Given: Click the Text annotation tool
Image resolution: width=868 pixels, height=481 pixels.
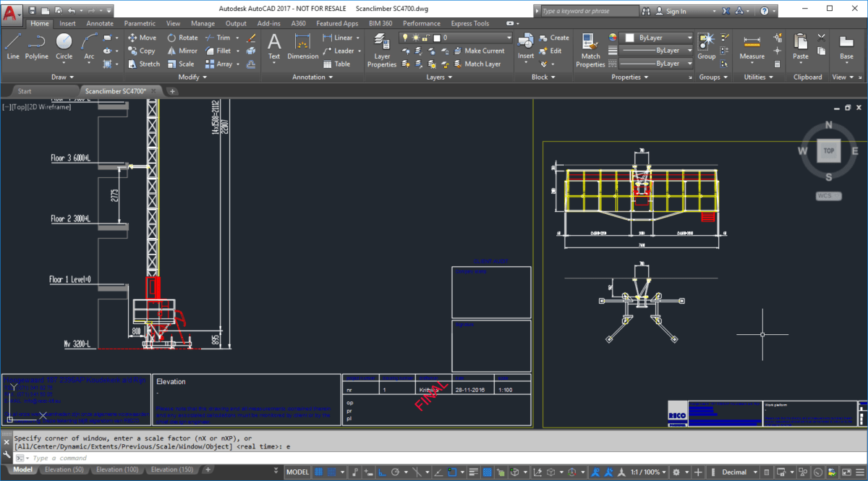Looking at the screenshot, I should tap(274, 48).
